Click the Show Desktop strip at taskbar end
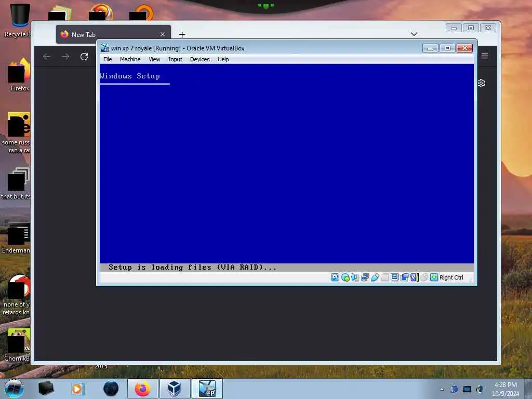This screenshot has height=399, width=532. click(x=528, y=389)
